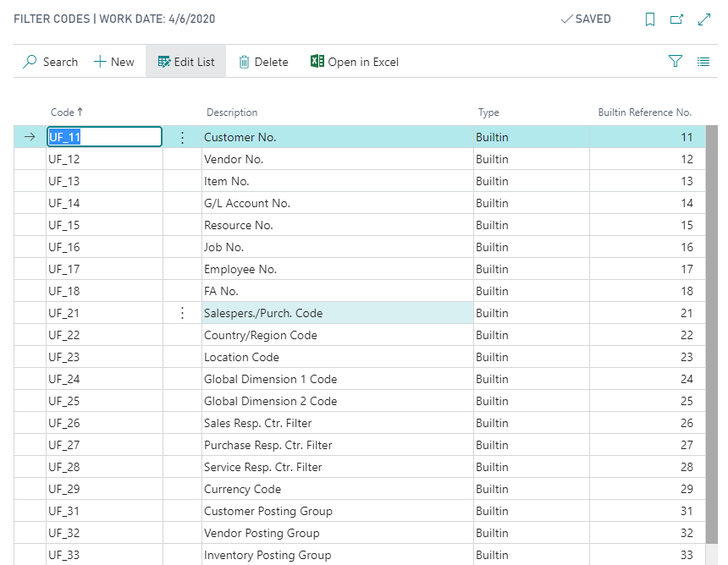Click the Customer No. description cell
This screenshot has height=565, width=728.
pyautogui.click(x=338, y=137)
